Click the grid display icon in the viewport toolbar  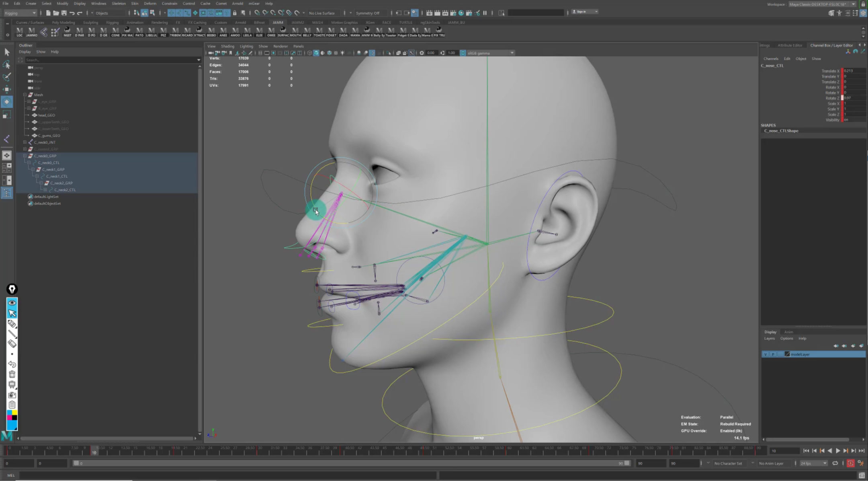(x=260, y=53)
